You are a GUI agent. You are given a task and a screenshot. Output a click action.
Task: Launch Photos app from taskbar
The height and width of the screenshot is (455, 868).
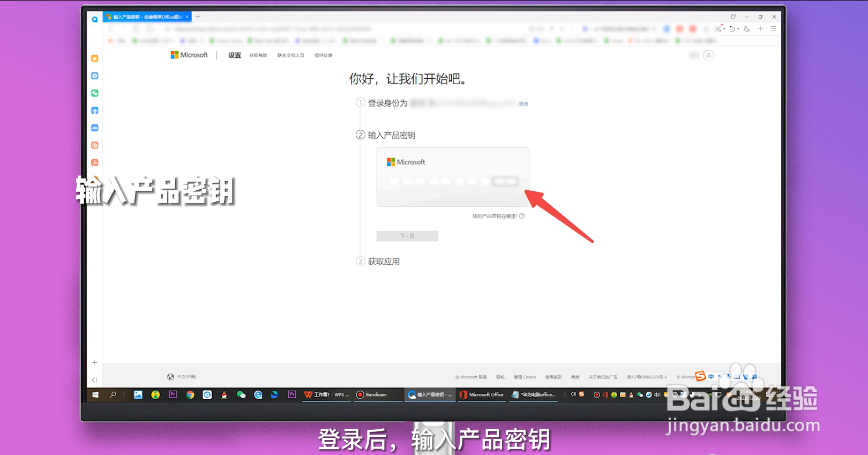[x=138, y=395]
